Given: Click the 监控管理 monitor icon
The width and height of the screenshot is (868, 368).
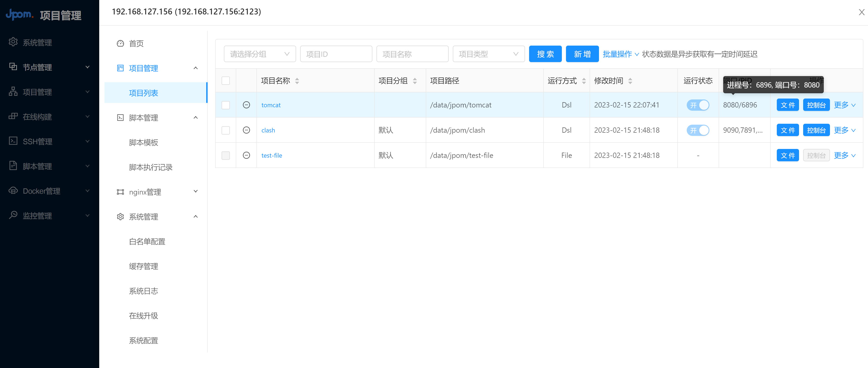Looking at the screenshot, I should (x=13, y=215).
